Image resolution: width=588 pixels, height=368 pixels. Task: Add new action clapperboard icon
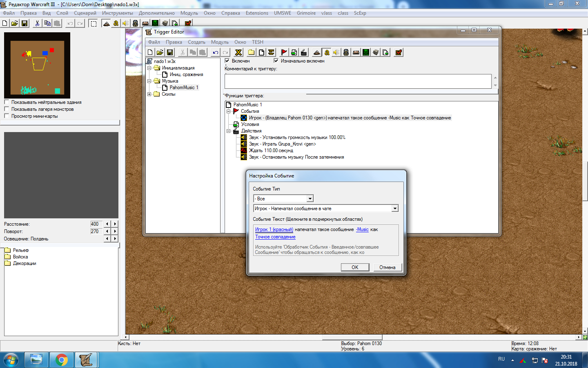304,52
